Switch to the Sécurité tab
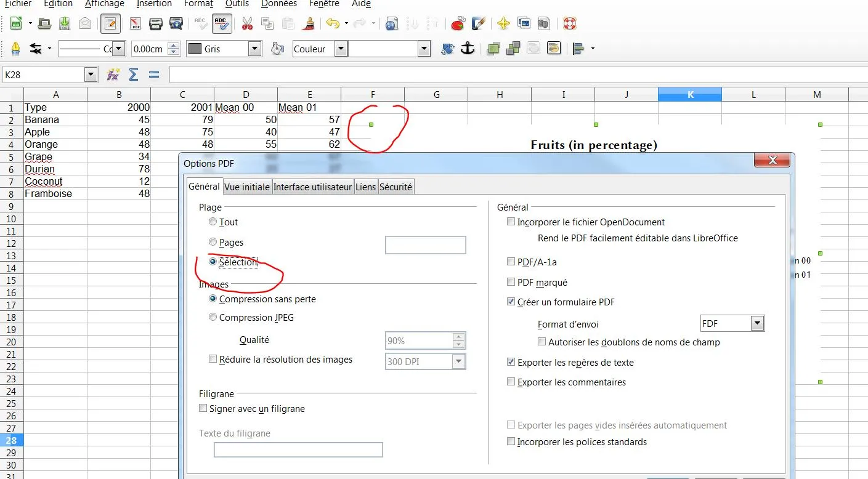 point(395,187)
